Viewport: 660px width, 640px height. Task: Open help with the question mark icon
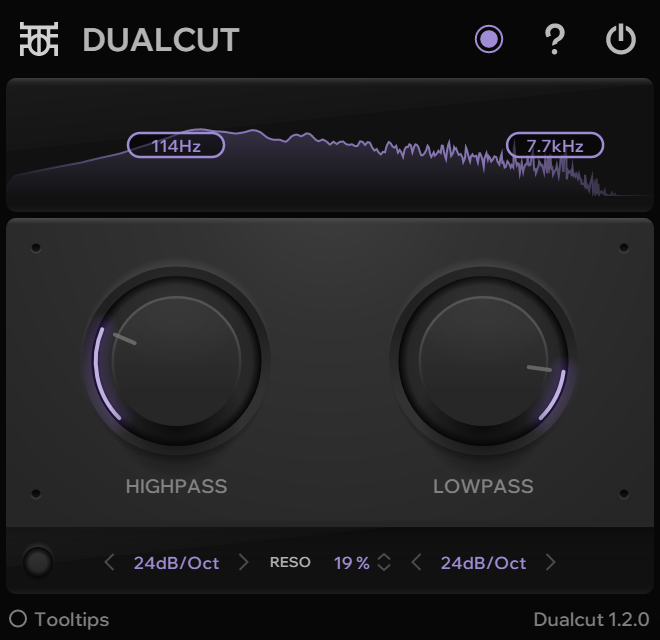[x=554, y=40]
